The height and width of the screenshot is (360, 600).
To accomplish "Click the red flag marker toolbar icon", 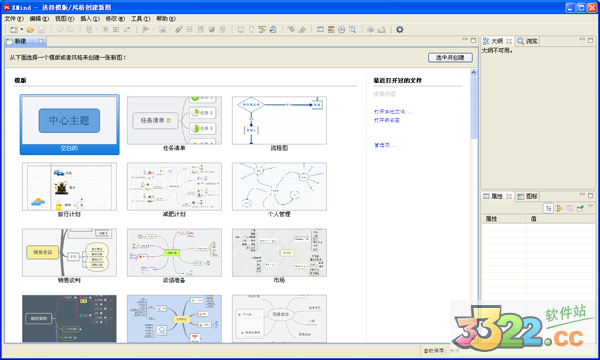I will pyautogui.click(x=146, y=29).
